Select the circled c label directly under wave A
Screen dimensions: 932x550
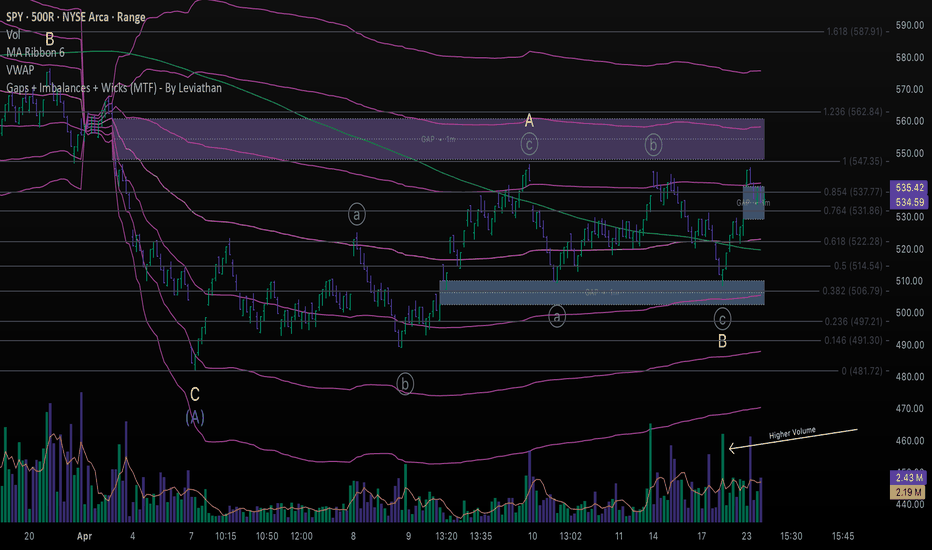click(x=529, y=144)
